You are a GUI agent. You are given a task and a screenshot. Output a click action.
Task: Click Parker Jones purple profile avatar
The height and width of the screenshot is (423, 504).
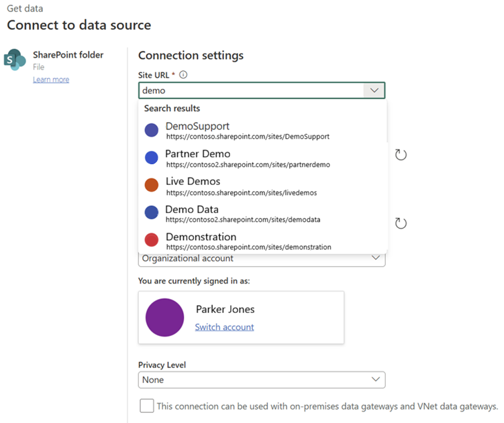(x=164, y=318)
